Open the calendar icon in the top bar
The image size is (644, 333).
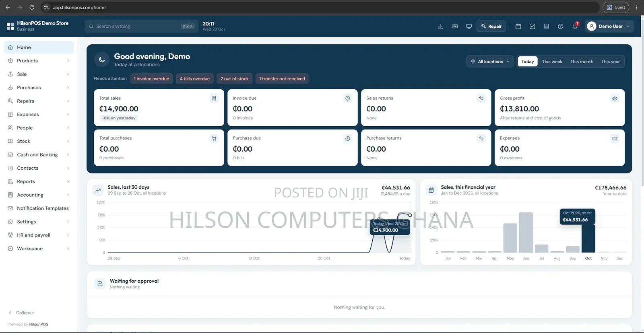click(x=518, y=27)
